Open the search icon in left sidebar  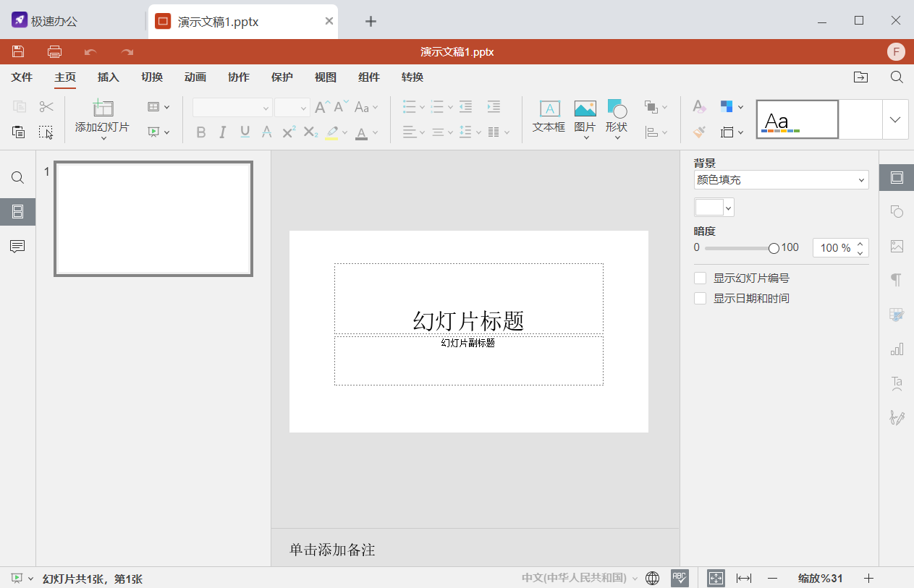[x=18, y=178]
